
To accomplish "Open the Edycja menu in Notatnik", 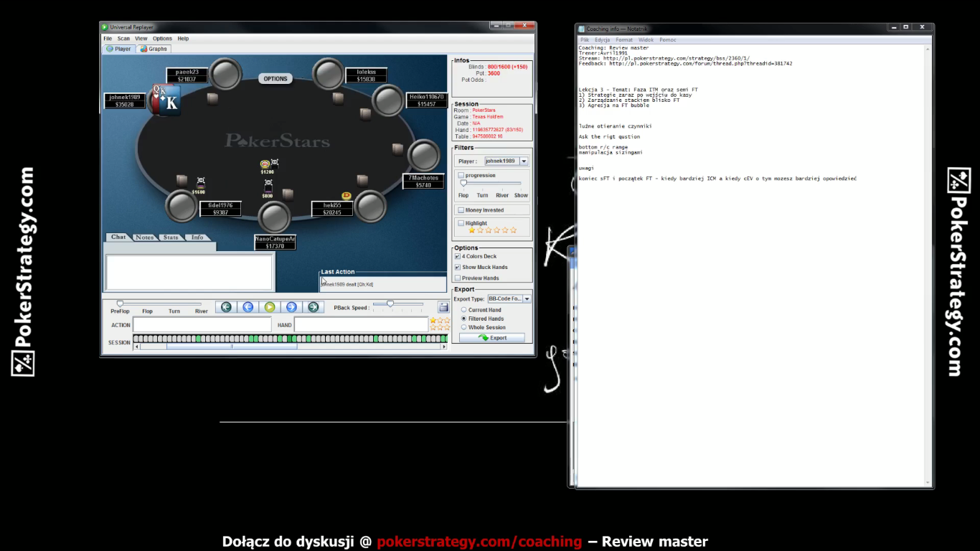I will click(603, 40).
